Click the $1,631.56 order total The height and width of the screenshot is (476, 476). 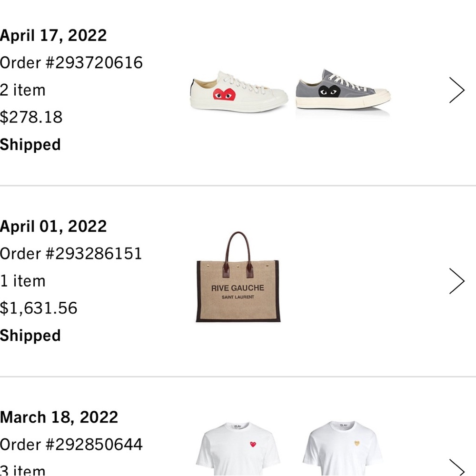(x=39, y=308)
